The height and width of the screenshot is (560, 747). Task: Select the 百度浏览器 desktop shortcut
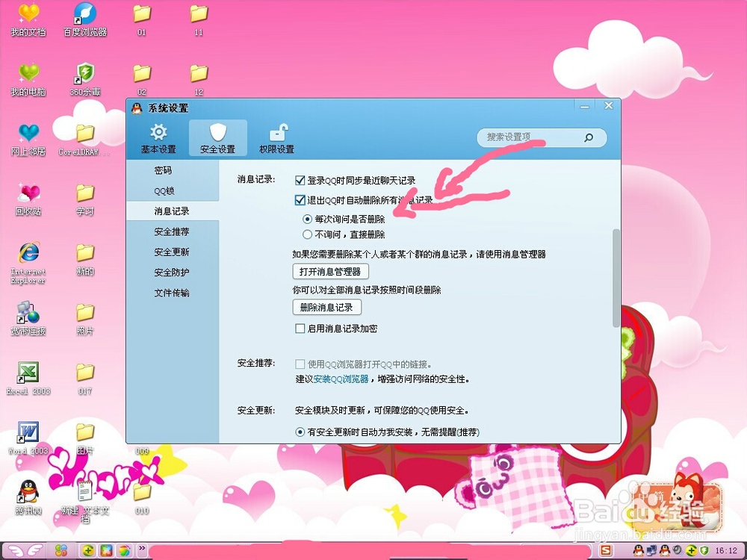85,20
